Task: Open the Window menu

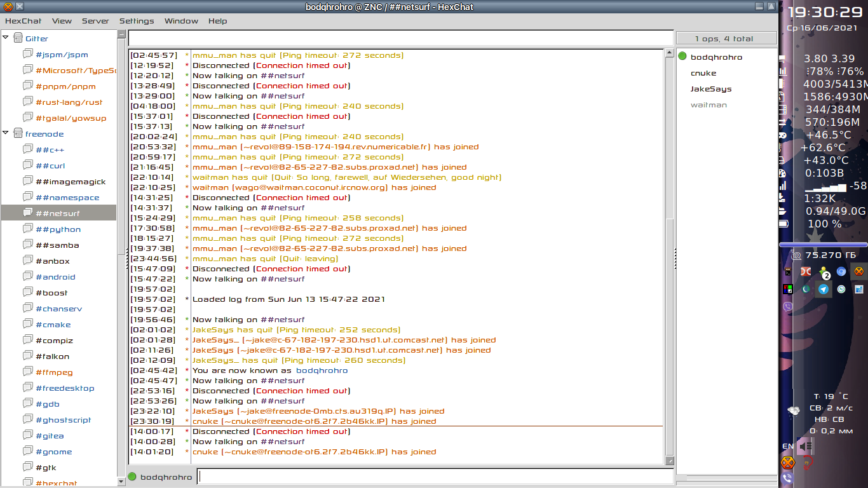Action: (x=181, y=21)
